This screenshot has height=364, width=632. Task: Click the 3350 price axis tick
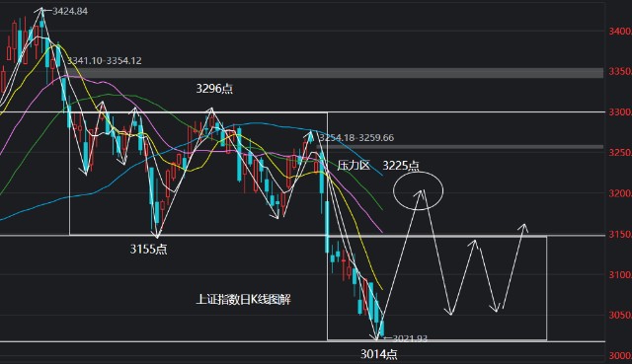(x=620, y=72)
